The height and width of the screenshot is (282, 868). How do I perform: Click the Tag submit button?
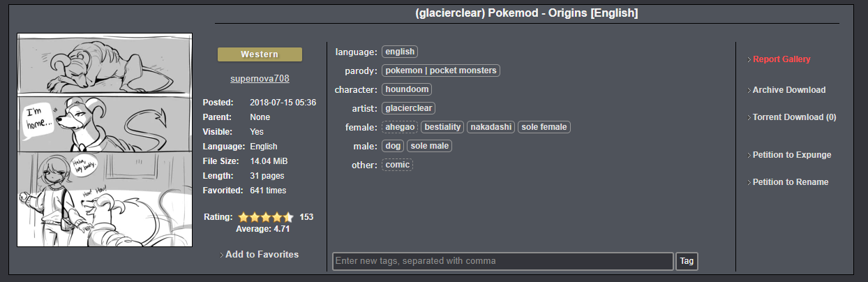(687, 261)
